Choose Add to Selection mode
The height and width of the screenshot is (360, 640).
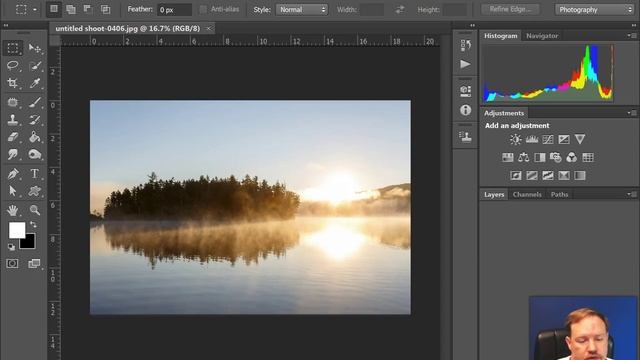click(71, 9)
